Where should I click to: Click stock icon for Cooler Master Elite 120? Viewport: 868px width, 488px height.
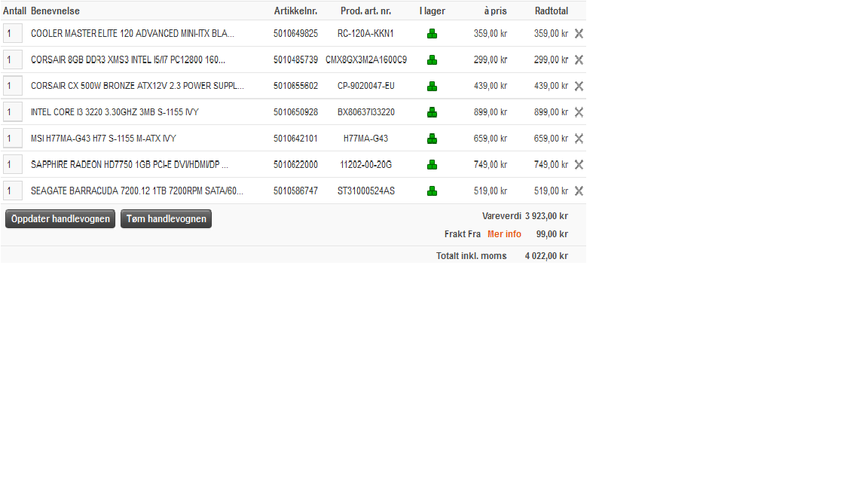[432, 34]
